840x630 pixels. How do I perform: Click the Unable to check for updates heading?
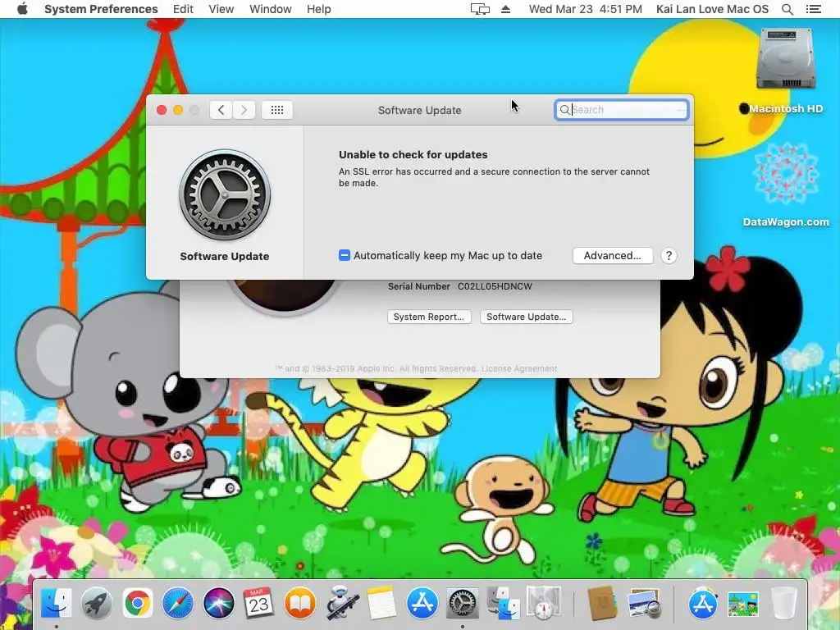point(413,155)
